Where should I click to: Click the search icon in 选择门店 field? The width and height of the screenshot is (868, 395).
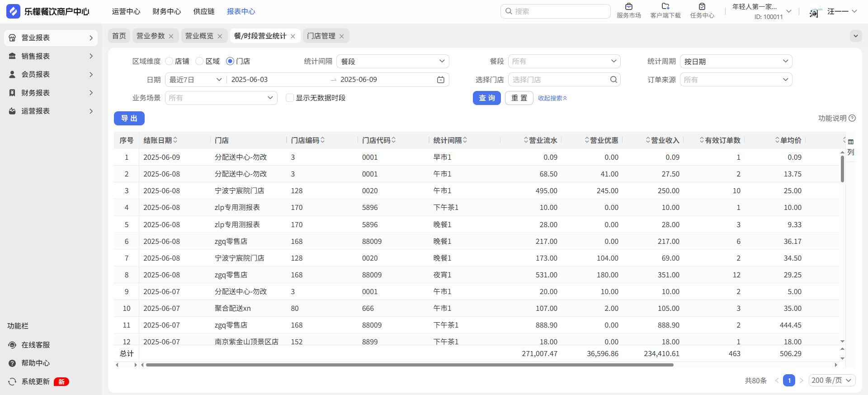(x=613, y=80)
